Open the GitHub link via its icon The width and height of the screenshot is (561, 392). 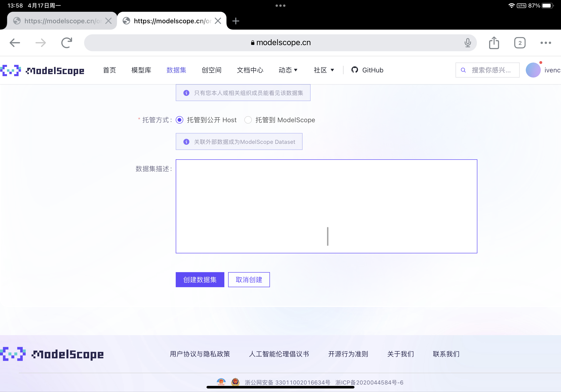(355, 70)
